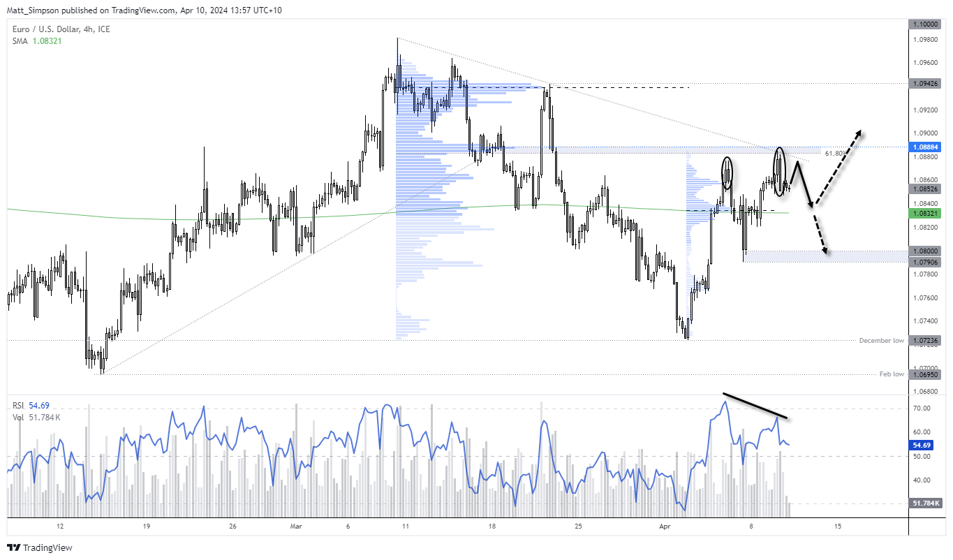Select the Vol 51.784K indicator legend

[x=36, y=418]
